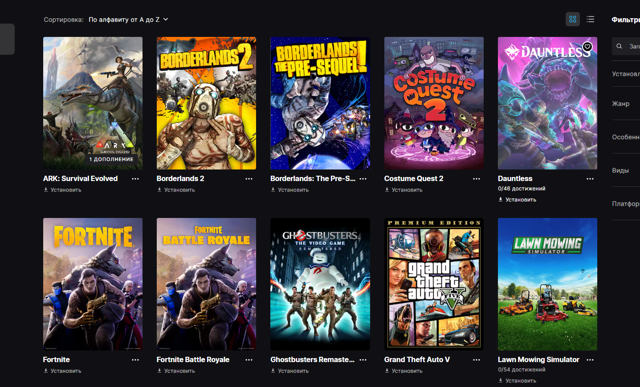Open three-dot menu for Lawn Mowing Simulator

point(590,360)
